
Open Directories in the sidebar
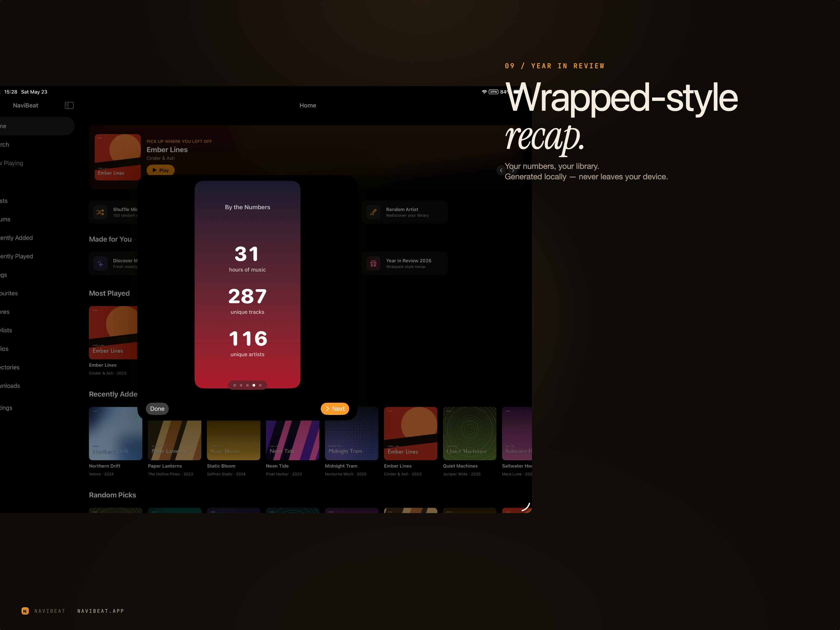tap(37, 367)
